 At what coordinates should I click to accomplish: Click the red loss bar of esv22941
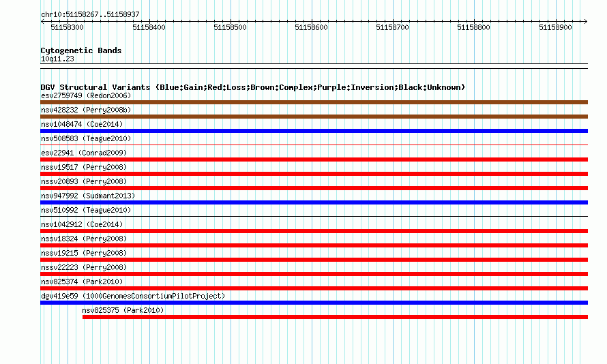pyautogui.click(x=314, y=160)
